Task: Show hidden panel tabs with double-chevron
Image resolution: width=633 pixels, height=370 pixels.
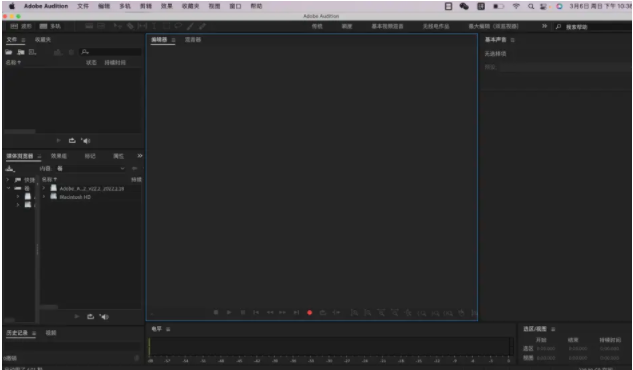Action: click(140, 156)
